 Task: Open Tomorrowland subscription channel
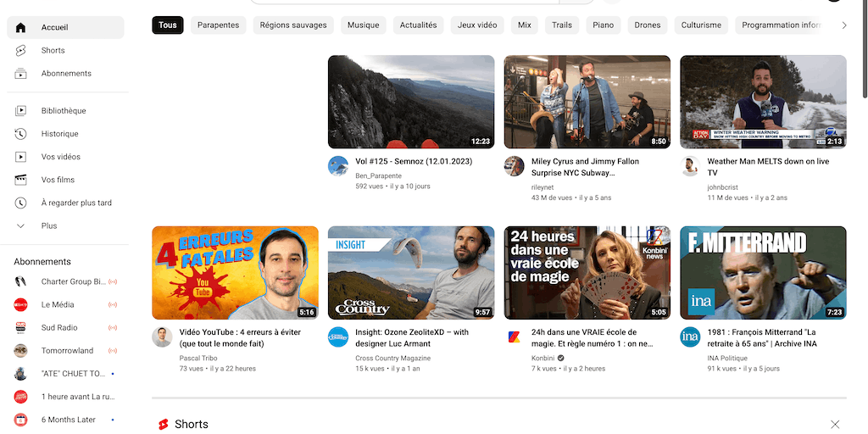(x=67, y=351)
